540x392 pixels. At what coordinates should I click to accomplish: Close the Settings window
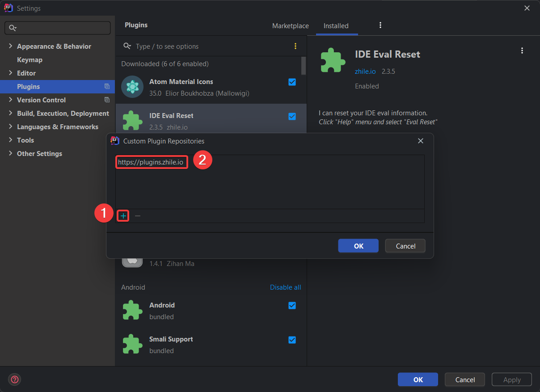click(527, 8)
